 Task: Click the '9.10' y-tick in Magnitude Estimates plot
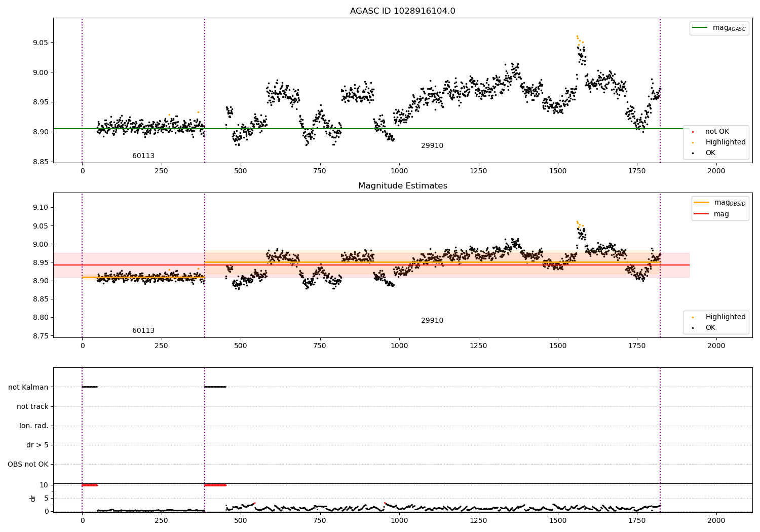[x=40, y=207]
